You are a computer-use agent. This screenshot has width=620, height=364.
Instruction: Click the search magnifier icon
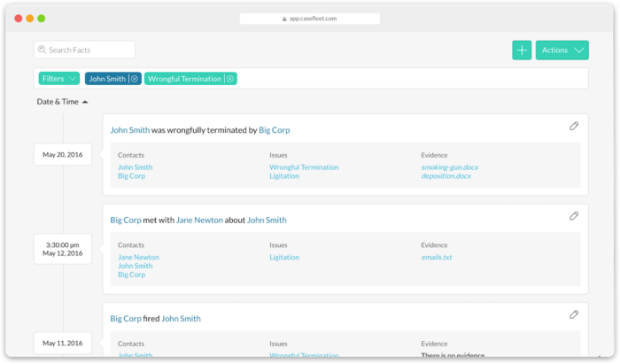[42, 50]
